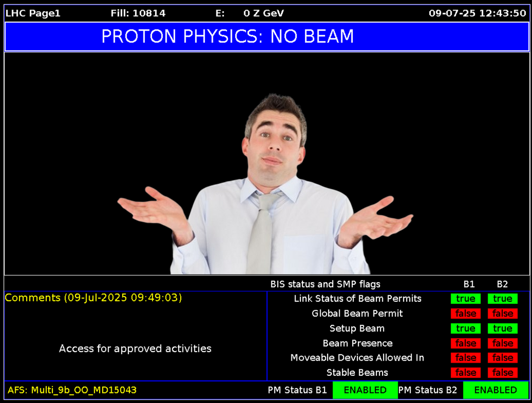Click the 0 Z GeV energy readout
The height and width of the screenshot is (403, 532).
(263, 14)
